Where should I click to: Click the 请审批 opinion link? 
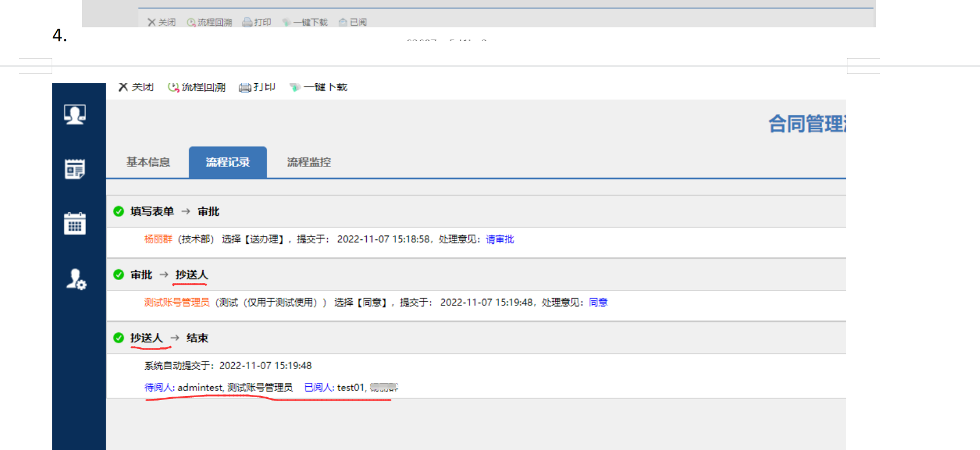(500, 239)
